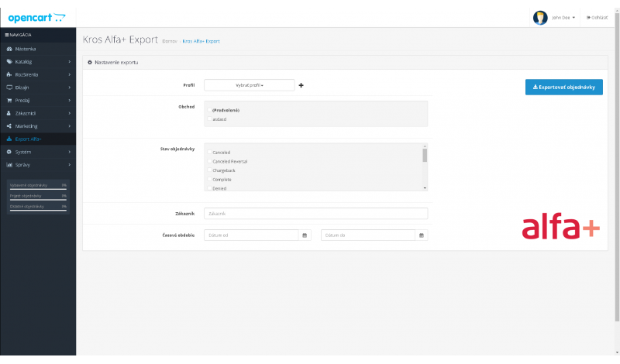Image resolution: width=620 pixels, height=364 pixels.
Task: Check the Canceled order status
Action: (209, 152)
